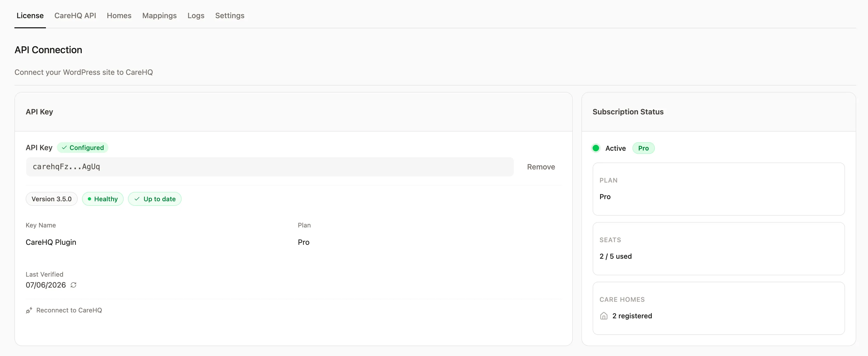Click the 'Key Name' label

[41, 225]
